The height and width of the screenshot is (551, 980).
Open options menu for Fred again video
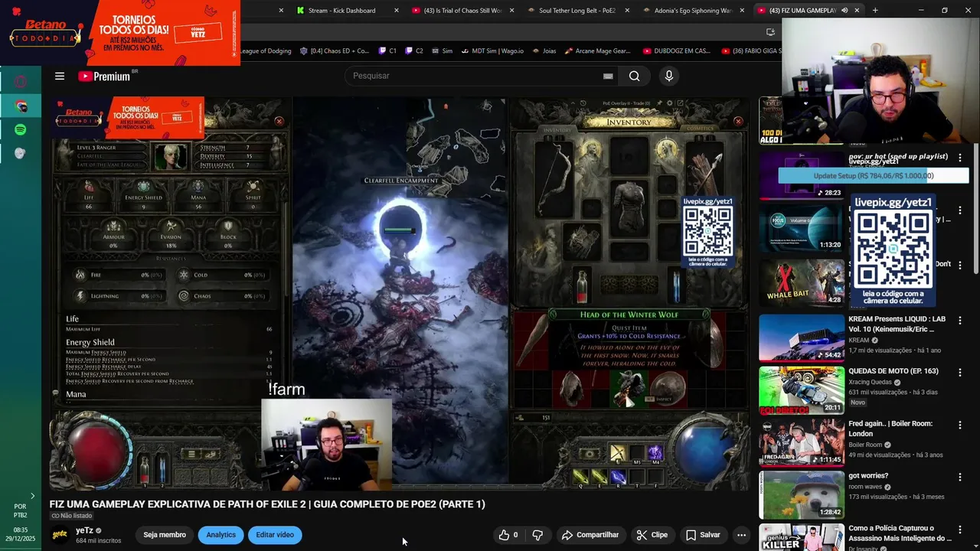(960, 424)
